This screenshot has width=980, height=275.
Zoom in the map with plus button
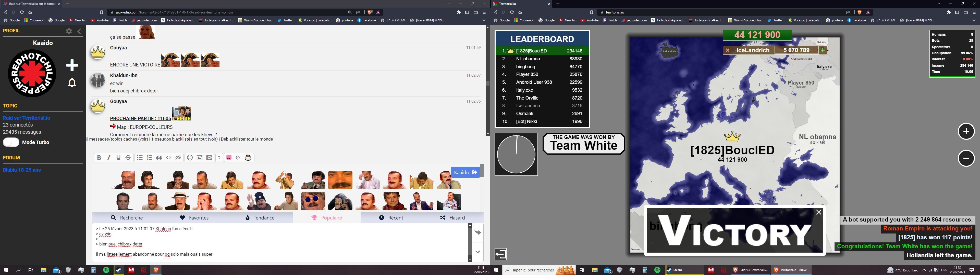pyautogui.click(x=966, y=131)
